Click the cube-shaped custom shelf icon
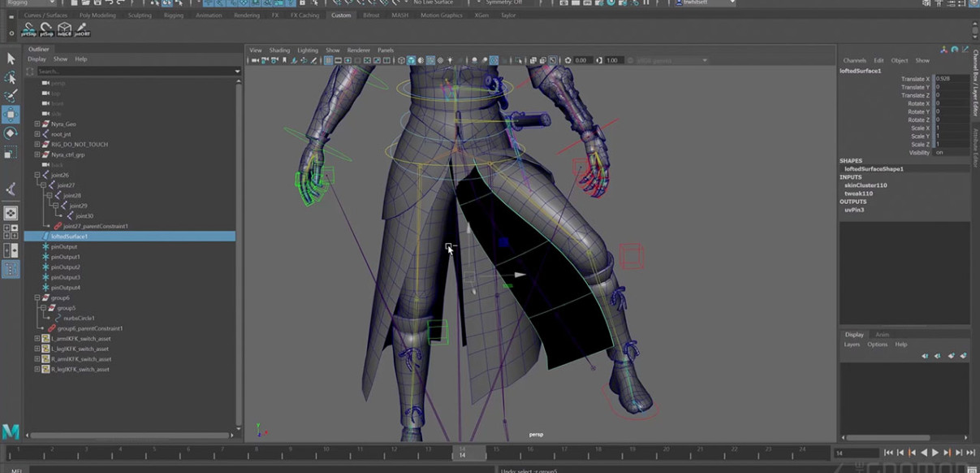 point(64,30)
